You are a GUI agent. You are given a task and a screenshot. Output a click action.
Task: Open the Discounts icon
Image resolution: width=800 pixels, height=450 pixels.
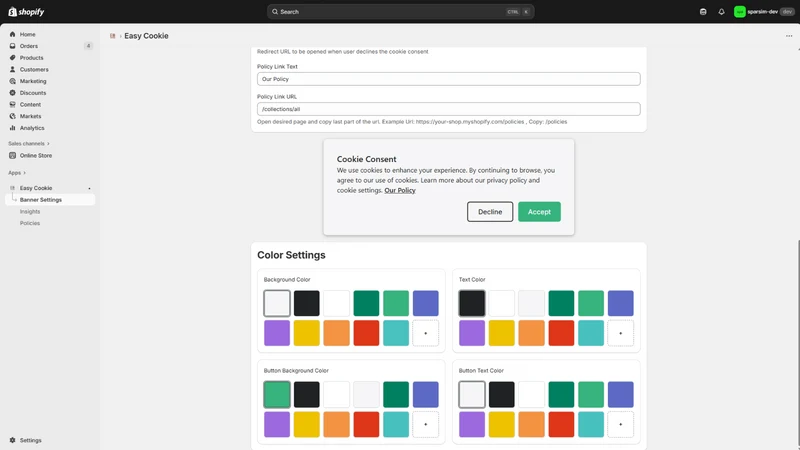(x=12, y=93)
